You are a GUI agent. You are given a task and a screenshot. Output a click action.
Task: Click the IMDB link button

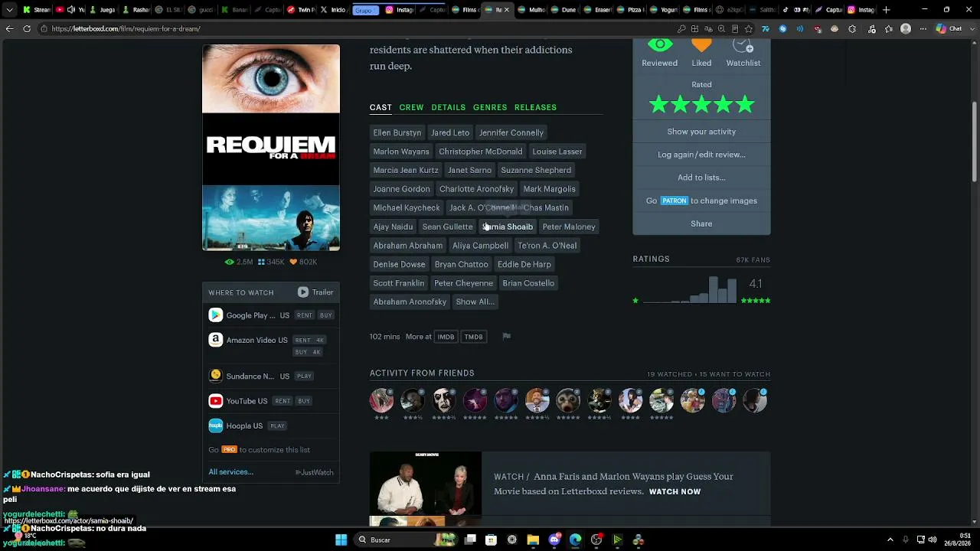point(446,337)
